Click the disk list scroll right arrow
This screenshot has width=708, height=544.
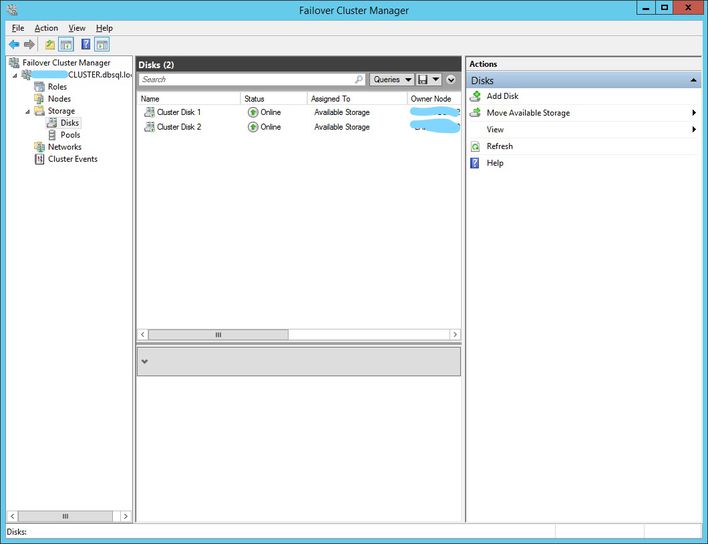pos(455,335)
